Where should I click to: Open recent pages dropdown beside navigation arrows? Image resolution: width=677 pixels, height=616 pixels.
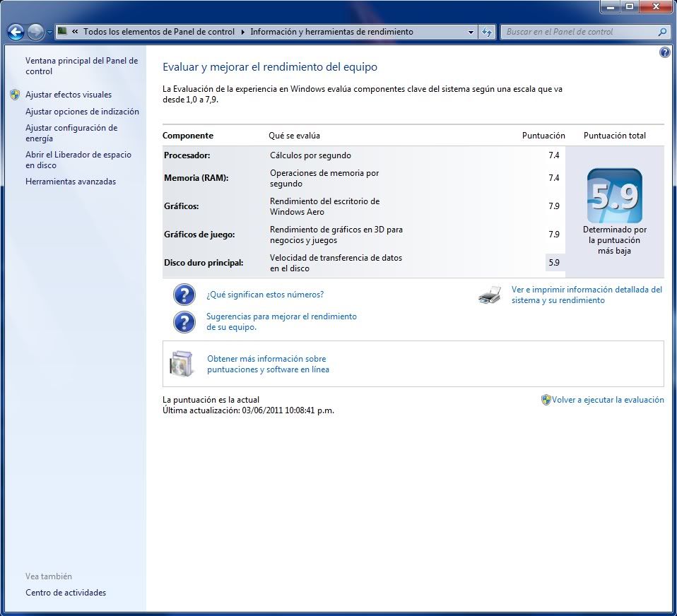pyautogui.click(x=49, y=32)
